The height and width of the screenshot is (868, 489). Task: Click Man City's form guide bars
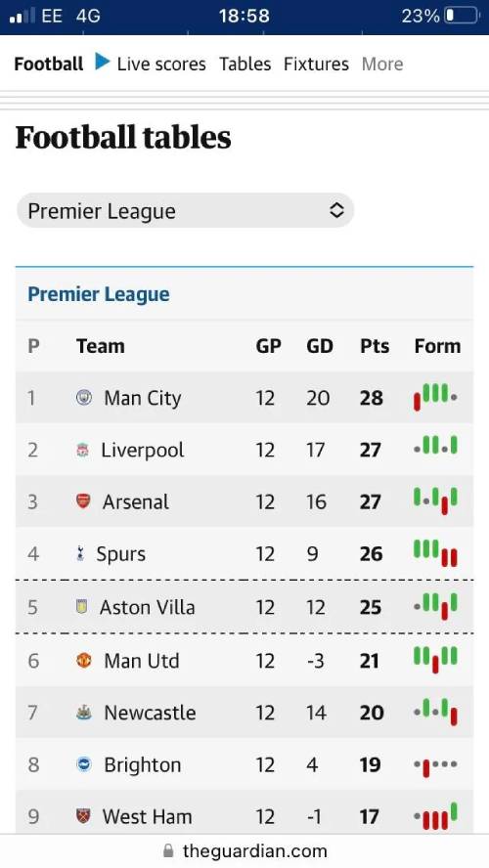pyautogui.click(x=435, y=396)
